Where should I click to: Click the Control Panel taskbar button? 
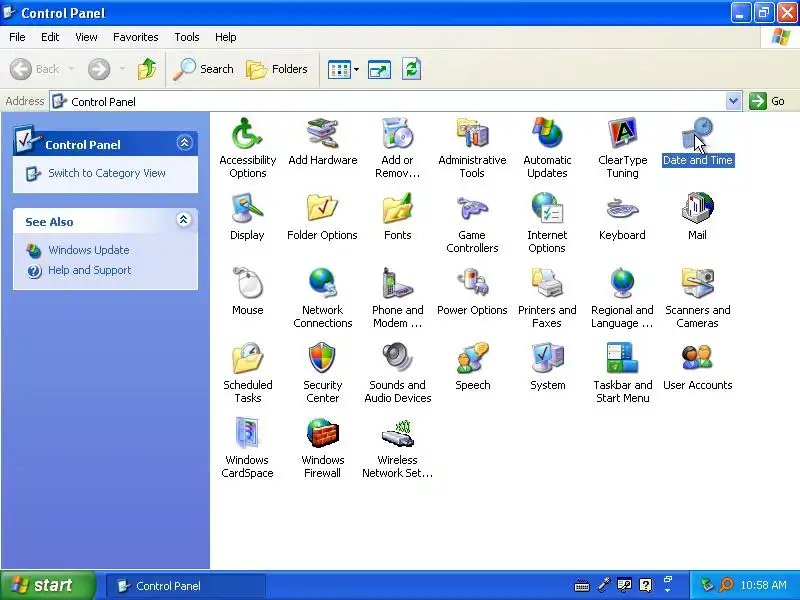click(x=186, y=586)
